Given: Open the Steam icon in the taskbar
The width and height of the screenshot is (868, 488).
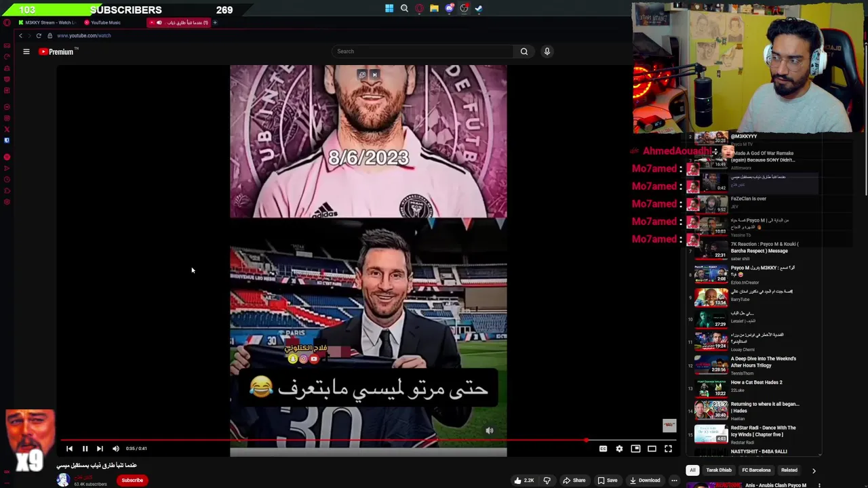Looking at the screenshot, I should pos(479,9).
